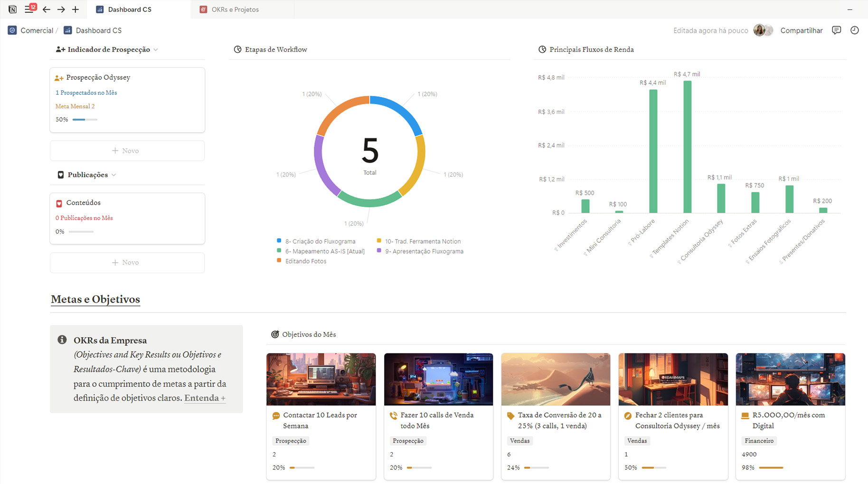Viewport: 868px width, 484px height.
Task: Expand the Indicador de Prospecção view dropdown
Action: [x=156, y=50]
